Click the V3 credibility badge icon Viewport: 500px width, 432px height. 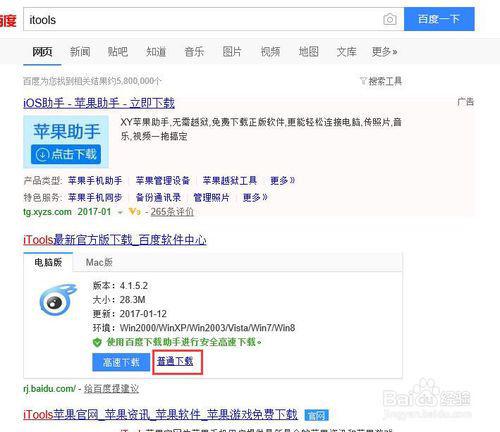[x=134, y=211]
